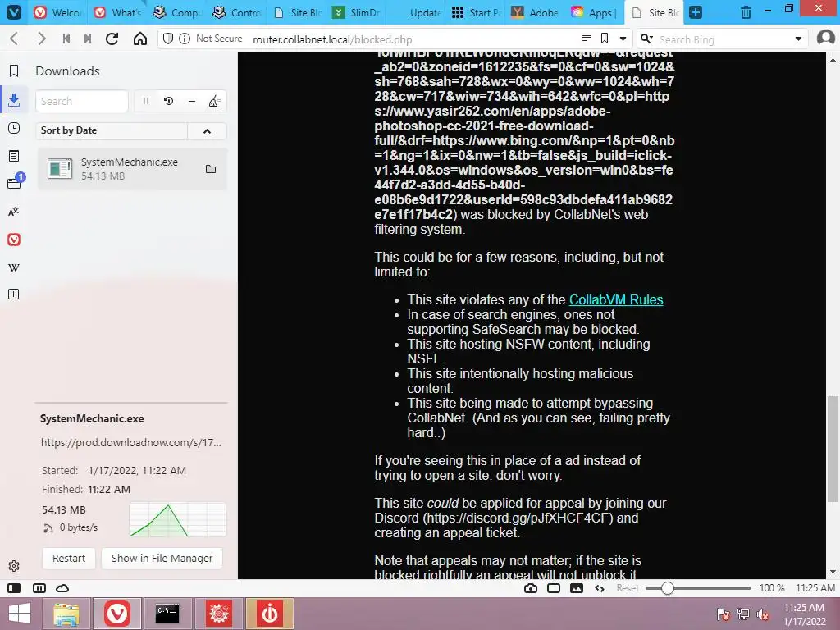Screen dimensions: 840x630
Task: Switch to Contro tab
Action: pyautogui.click(x=237, y=12)
